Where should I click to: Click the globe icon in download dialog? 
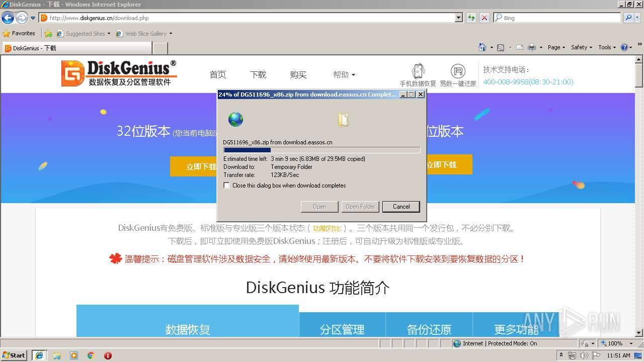235,120
